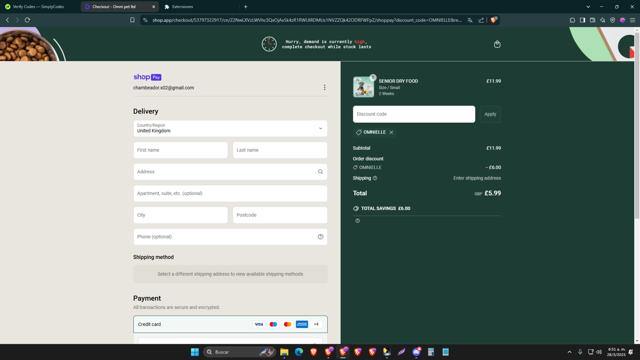Screen dimensions: 640x360
Task: Select the Credit card payment option
Action: click(x=230, y=324)
